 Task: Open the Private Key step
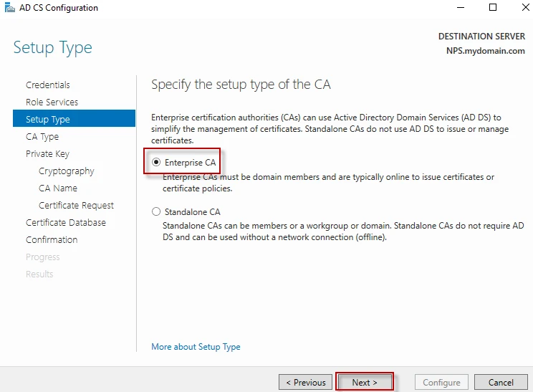point(47,154)
